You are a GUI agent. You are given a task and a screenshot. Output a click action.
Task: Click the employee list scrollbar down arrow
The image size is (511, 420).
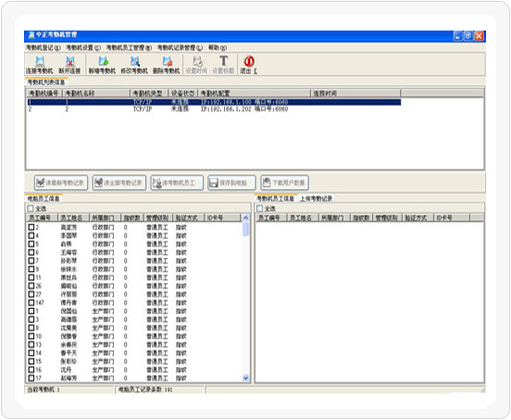coord(245,378)
